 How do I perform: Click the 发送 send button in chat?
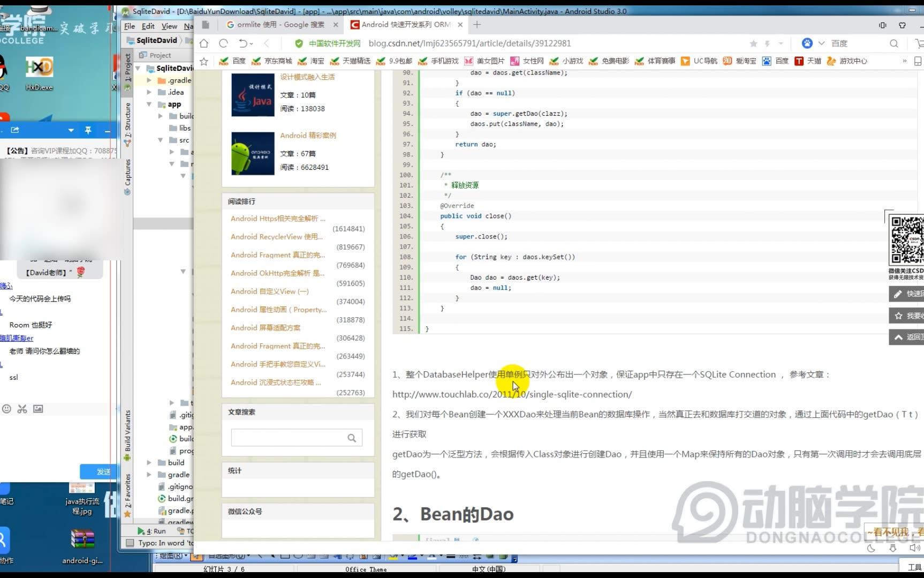[x=98, y=471]
